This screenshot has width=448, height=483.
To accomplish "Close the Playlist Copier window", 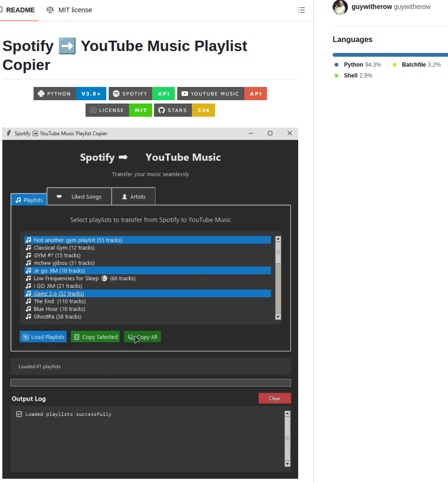I will [x=290, y=133].
